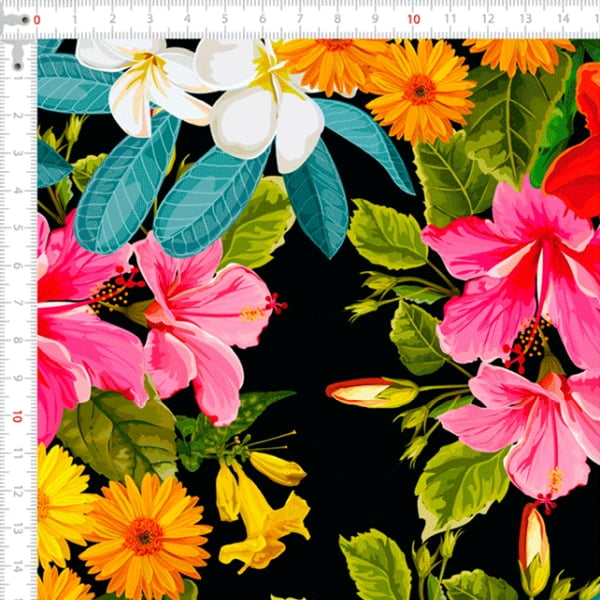Click the number 13 on the left ruler

tap(18, 530)
